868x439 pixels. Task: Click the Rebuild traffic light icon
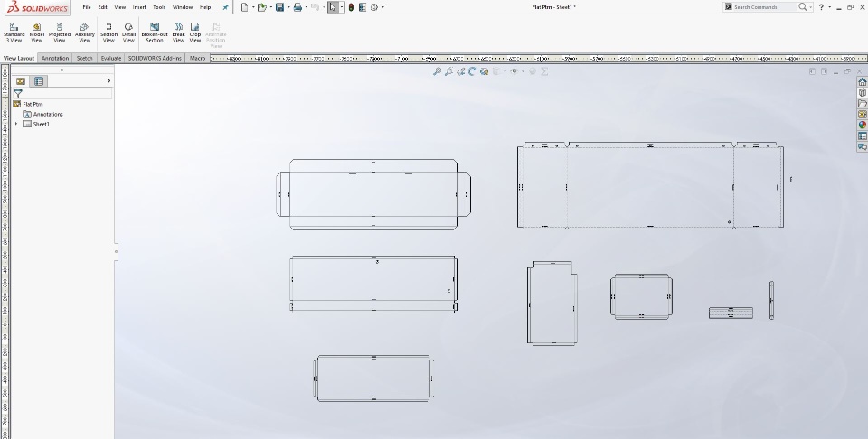pos(351,7)
